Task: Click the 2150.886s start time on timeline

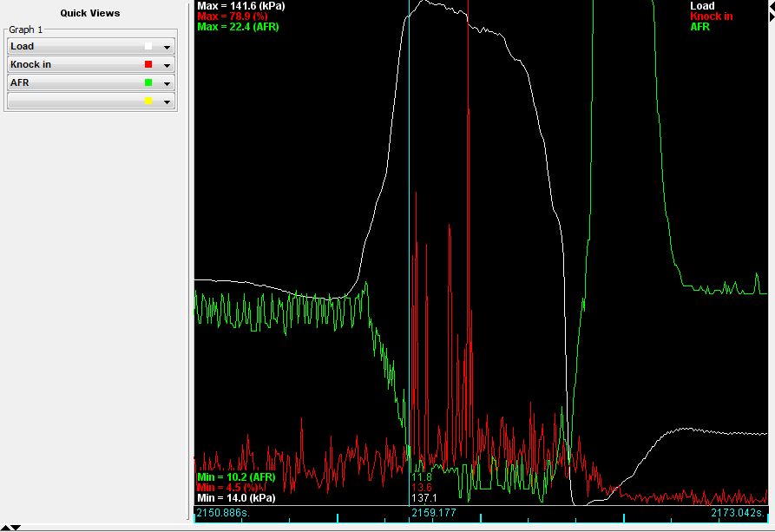Action: tap(222, 513)
